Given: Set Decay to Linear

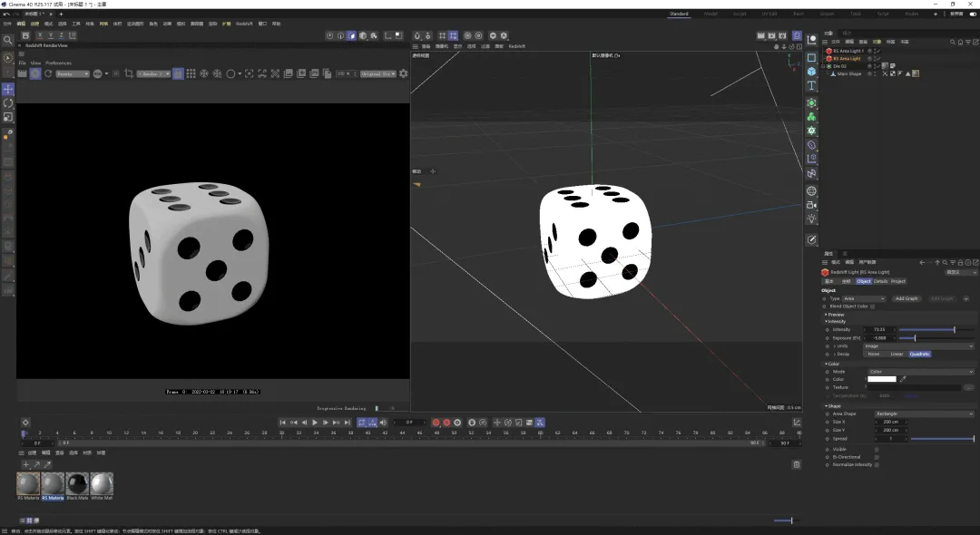Looking at the screenshot, I should click(896, 354).
